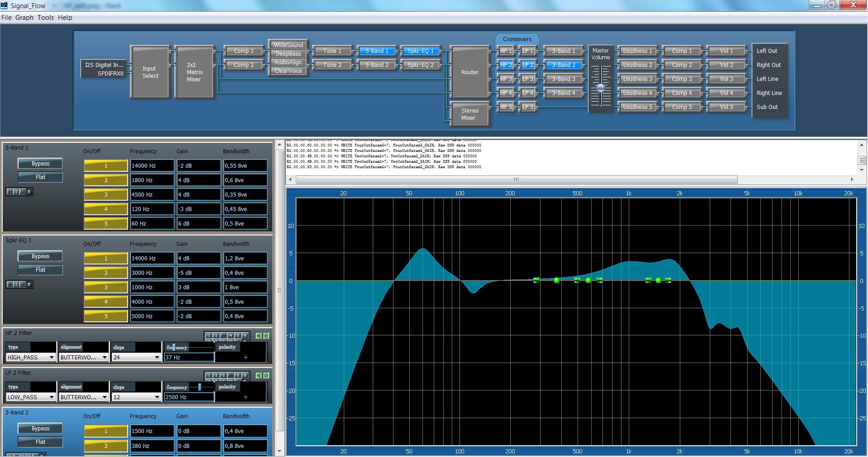868x457 pixels.
Task: Toggle band 5 On/Off in Spkr-EQ 1
Action: [106, 316]
